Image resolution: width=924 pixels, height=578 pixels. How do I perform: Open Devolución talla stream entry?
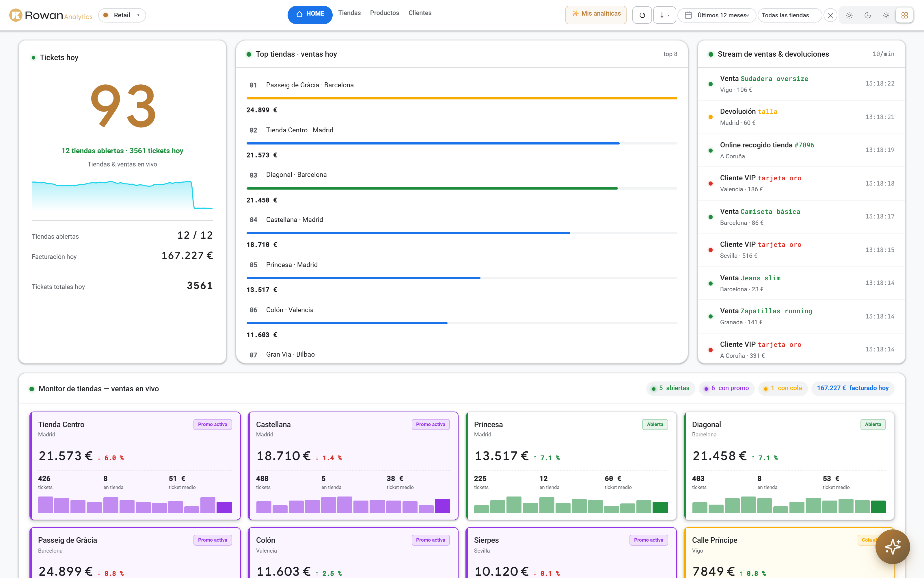(801, 117)
